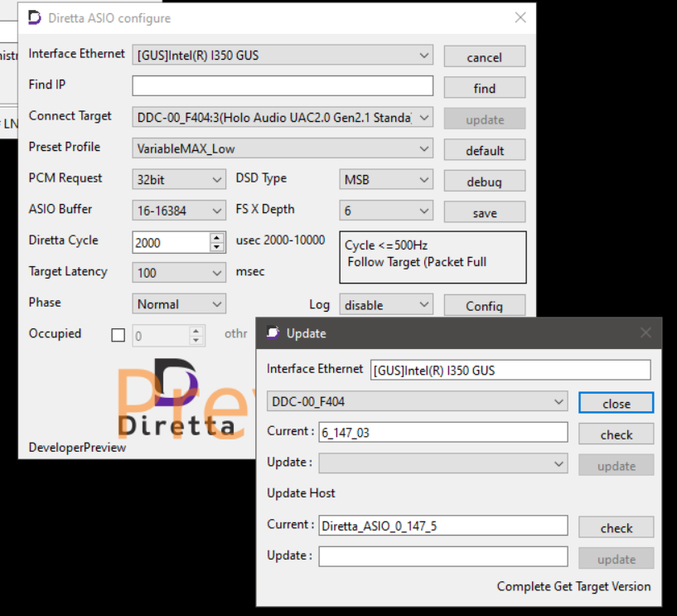Expand the ASIO Buffer dropdown
The height and width of the screenshot is (616, 677).
[x=179, y=211]
